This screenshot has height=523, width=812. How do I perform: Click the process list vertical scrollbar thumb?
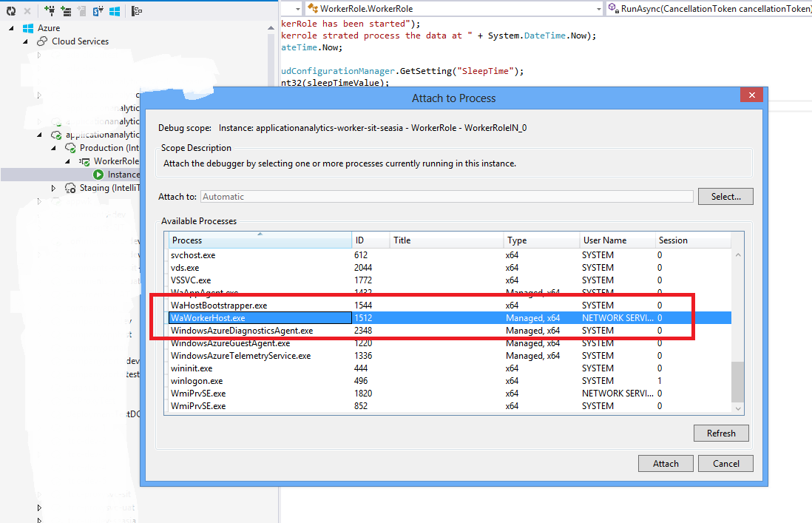coord(737,382)
